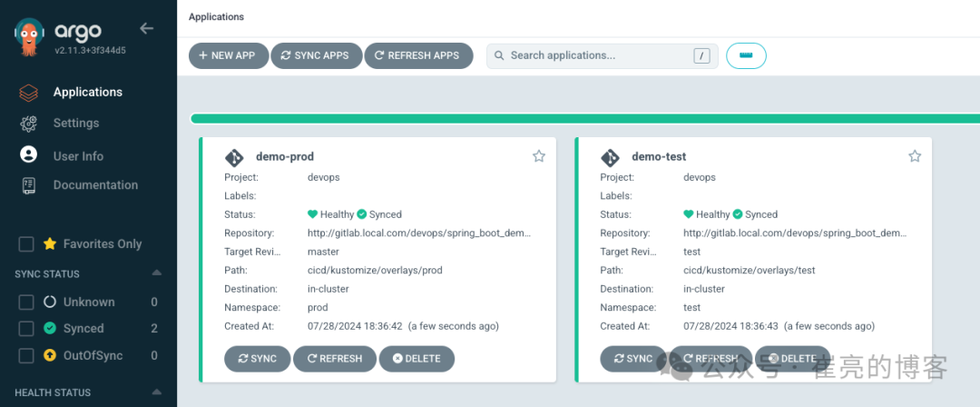The image size is (980, 407).
Task: Sync the demo-prod application
Action: click(258, 359)
